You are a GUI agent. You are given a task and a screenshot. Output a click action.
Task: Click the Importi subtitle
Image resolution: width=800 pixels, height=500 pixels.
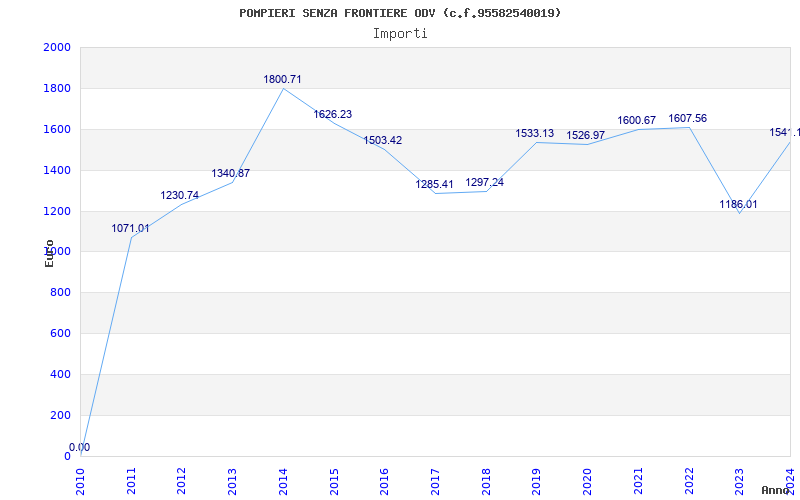pos(400,34)
